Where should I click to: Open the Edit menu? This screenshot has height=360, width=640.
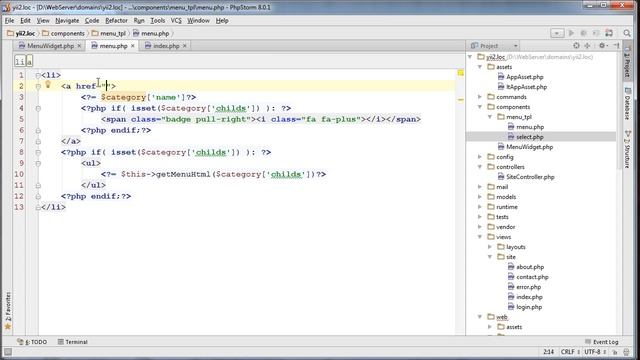25,20
